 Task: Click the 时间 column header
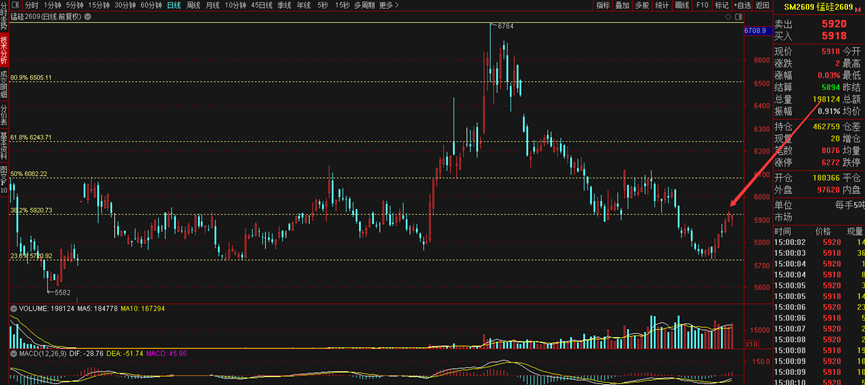click(x=782, y=231)
